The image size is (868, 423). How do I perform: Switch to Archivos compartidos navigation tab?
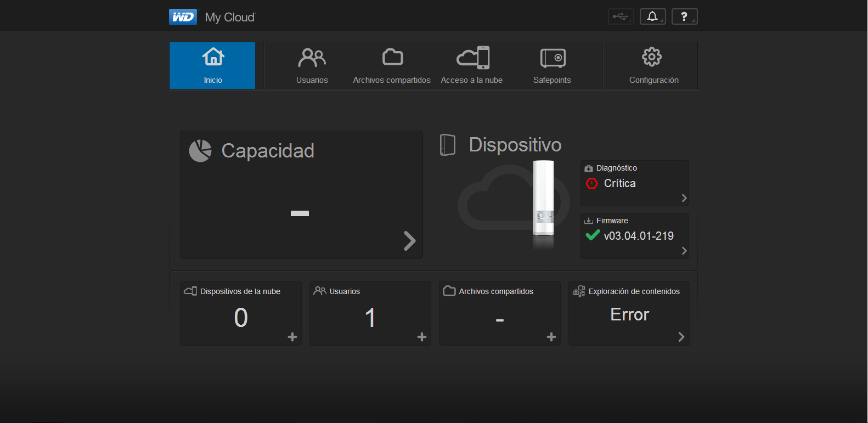click(x=392, y=66)
